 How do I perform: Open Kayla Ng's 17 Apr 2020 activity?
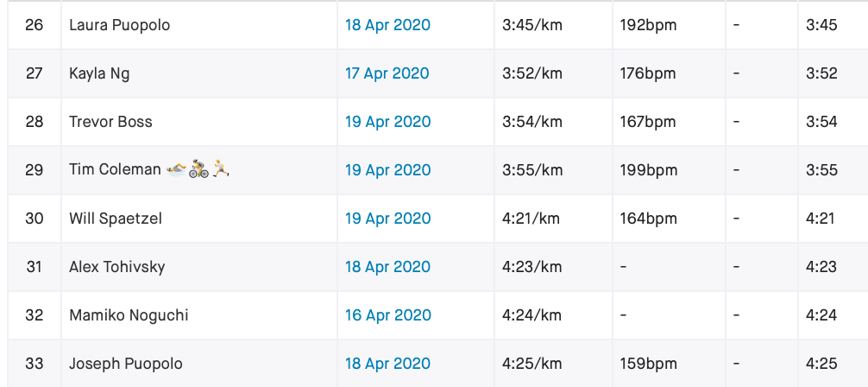coord(387,73)
